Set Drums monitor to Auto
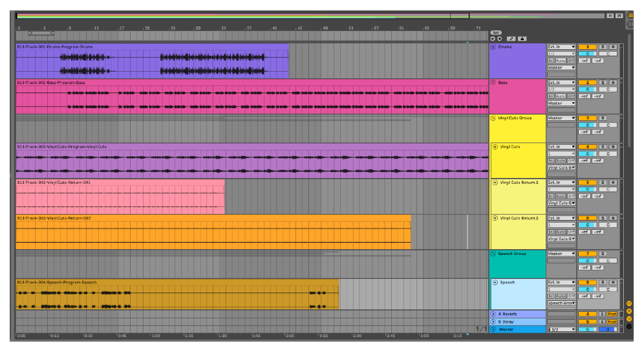644x352 pixels. coord(561,60)
